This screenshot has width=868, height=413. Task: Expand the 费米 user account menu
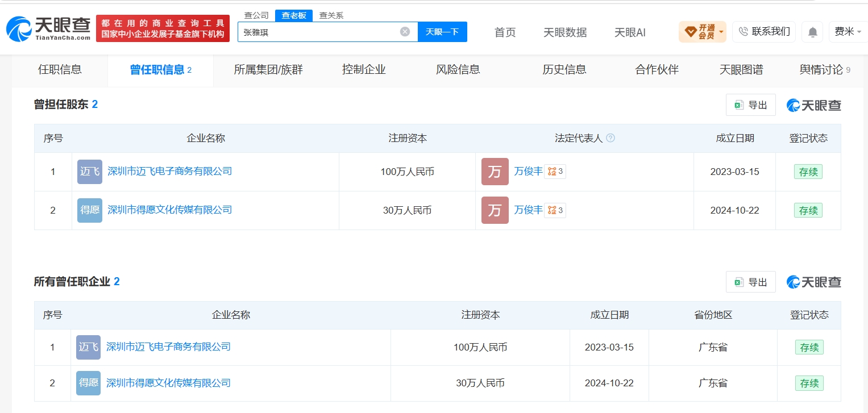(x=848, y=32)
